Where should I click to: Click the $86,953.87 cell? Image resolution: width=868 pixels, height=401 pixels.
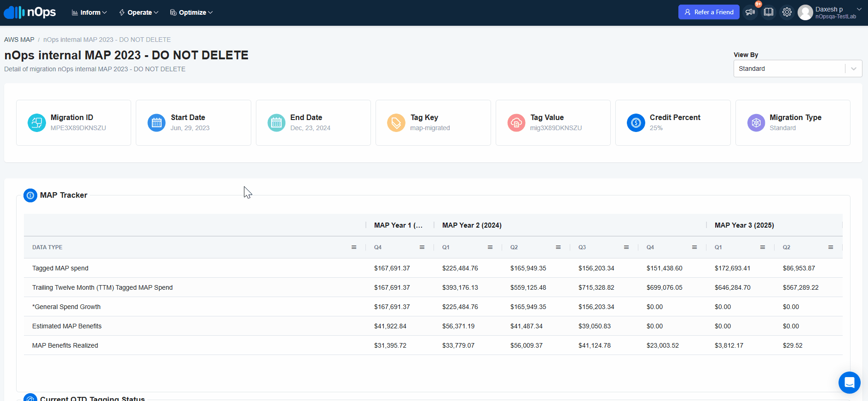point(799,268)
